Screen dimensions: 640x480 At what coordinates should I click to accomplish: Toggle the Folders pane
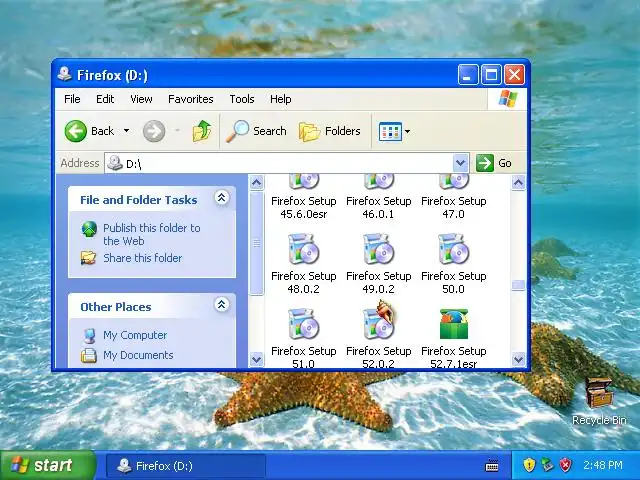329,131
